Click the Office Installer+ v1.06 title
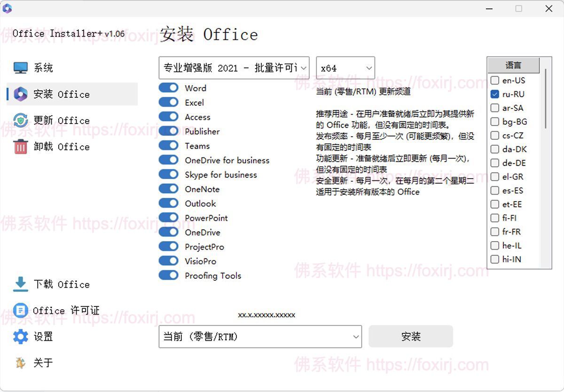The image size is (564, 392). coord(69,34)
